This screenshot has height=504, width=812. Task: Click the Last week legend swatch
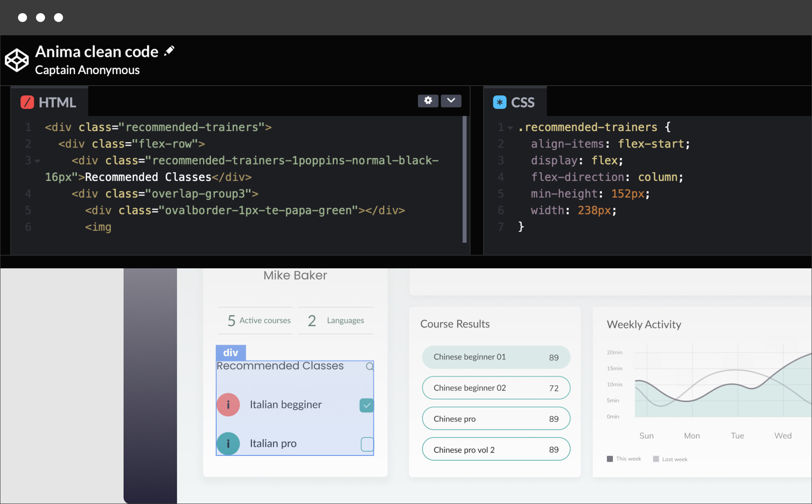coord(656,459)
